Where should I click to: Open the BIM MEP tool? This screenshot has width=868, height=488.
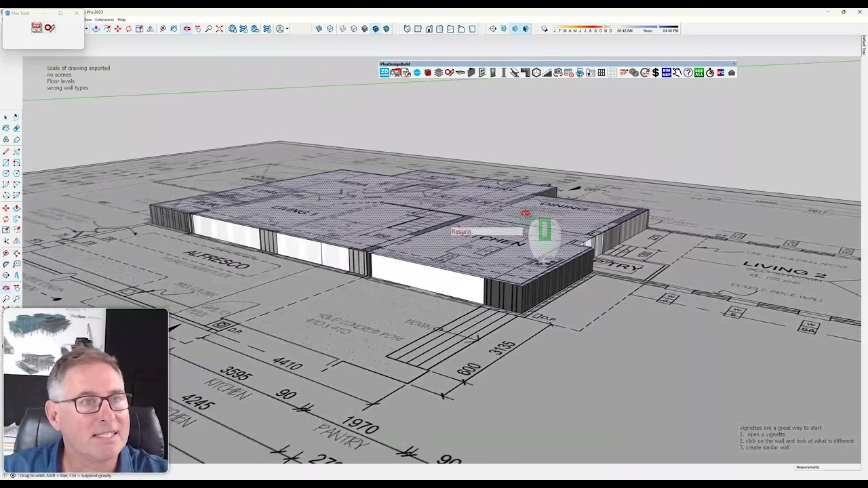click(x=667, y=73)
